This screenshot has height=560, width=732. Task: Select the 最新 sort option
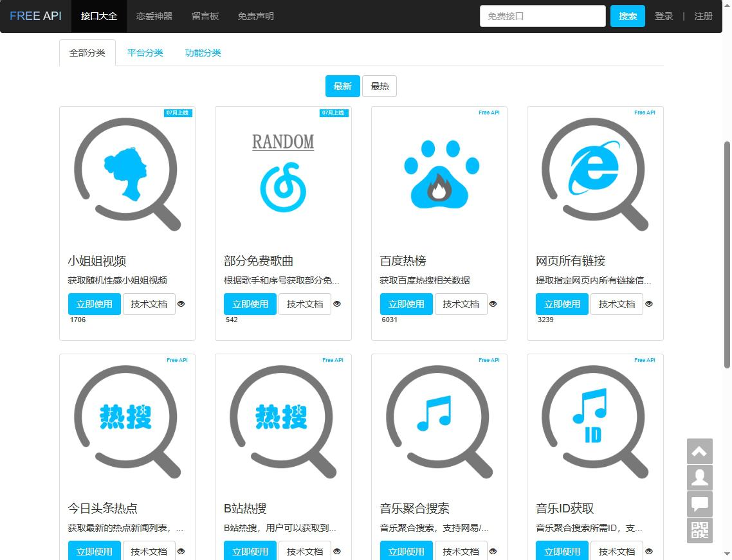[x=343, y=86]
